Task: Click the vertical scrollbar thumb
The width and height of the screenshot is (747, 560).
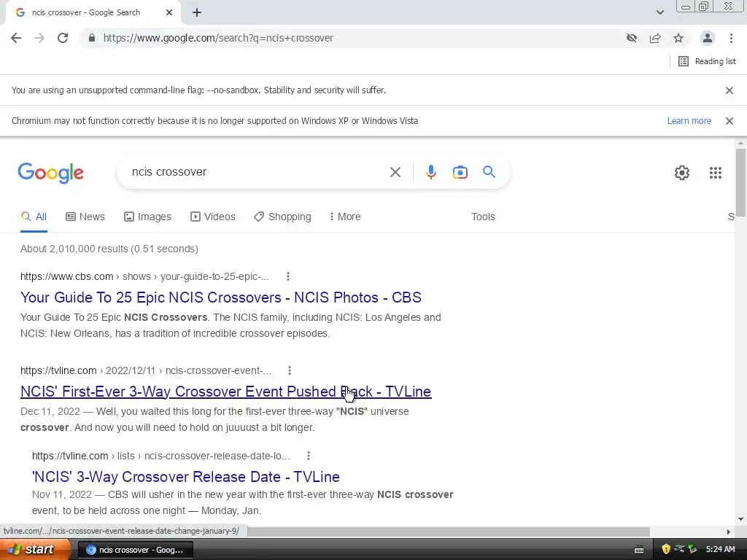Action: coord(740,182)
